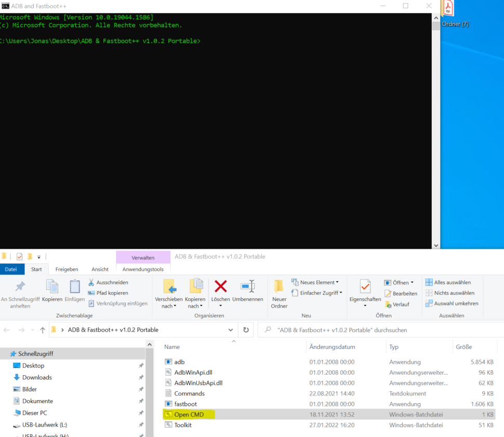Image resolution: width=504 pixels, height=437 pixels.
Task: Switch to the Start ribbon tab
Action: [x=36, y=269]
